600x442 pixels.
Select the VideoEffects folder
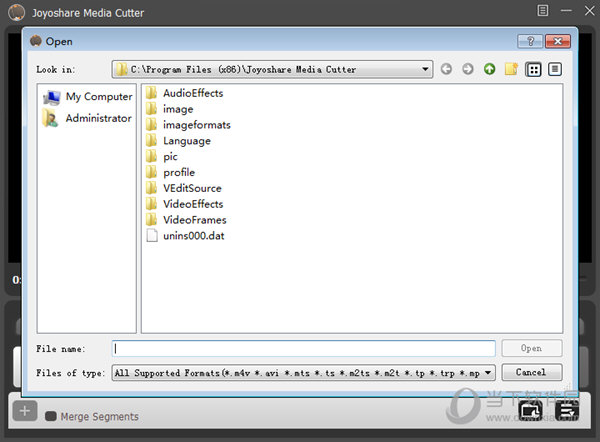click(194, 204)
